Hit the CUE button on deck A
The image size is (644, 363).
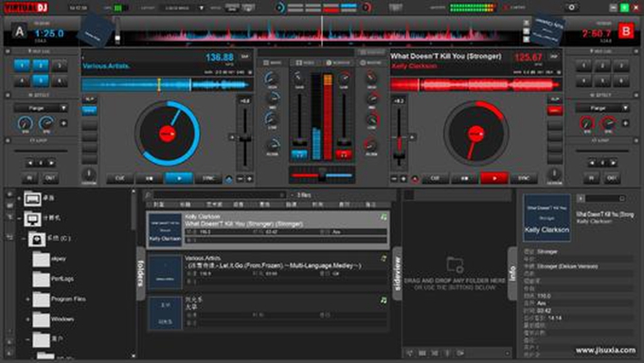click(119, 178)
